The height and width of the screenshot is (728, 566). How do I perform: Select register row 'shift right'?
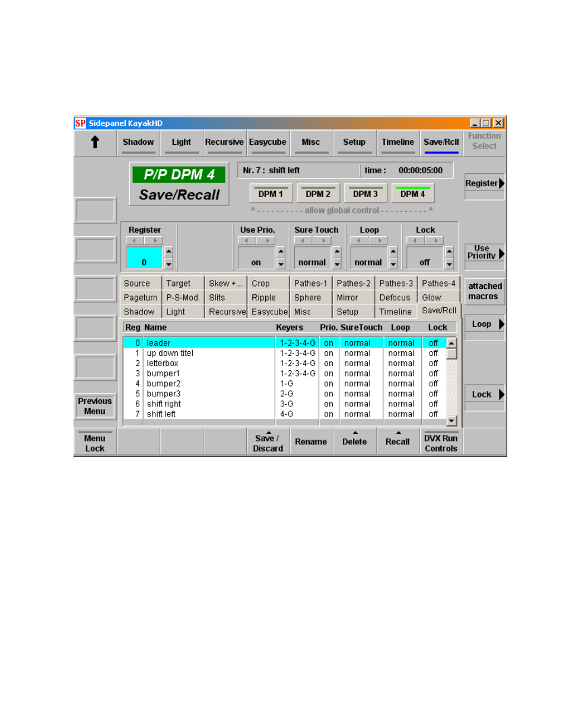click(285, 403)
